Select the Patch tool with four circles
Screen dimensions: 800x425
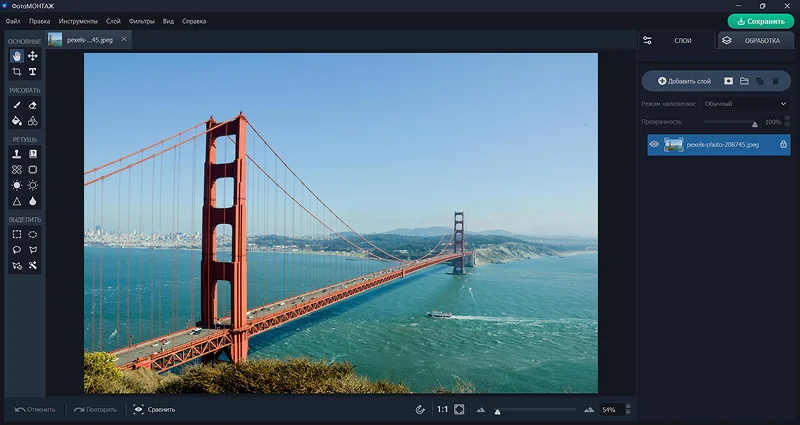17,169
